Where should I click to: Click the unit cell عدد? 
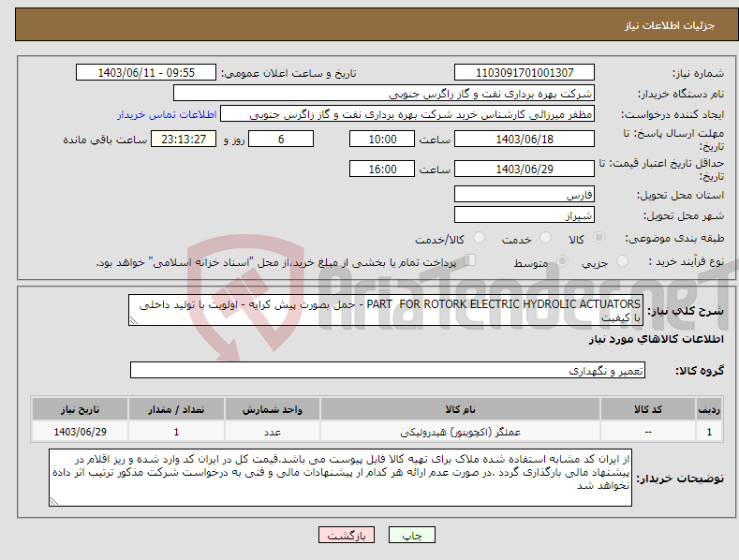(x=273, y=432)
